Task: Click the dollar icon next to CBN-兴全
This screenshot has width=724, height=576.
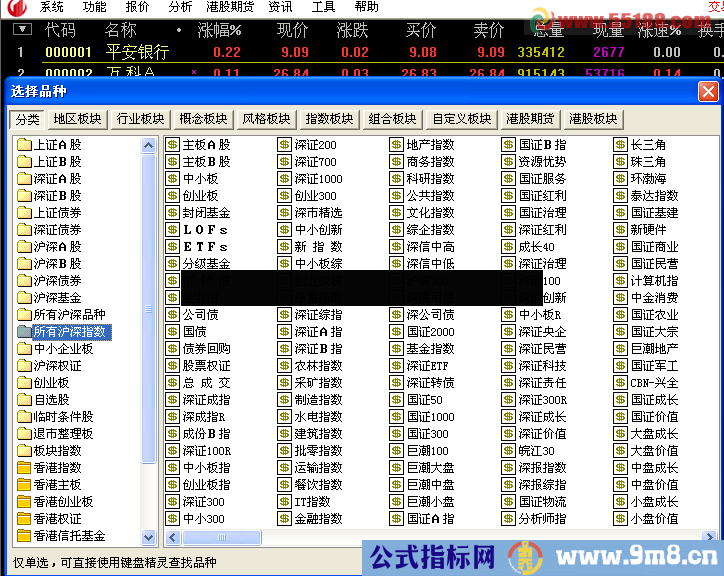Action: coord(620,383)
